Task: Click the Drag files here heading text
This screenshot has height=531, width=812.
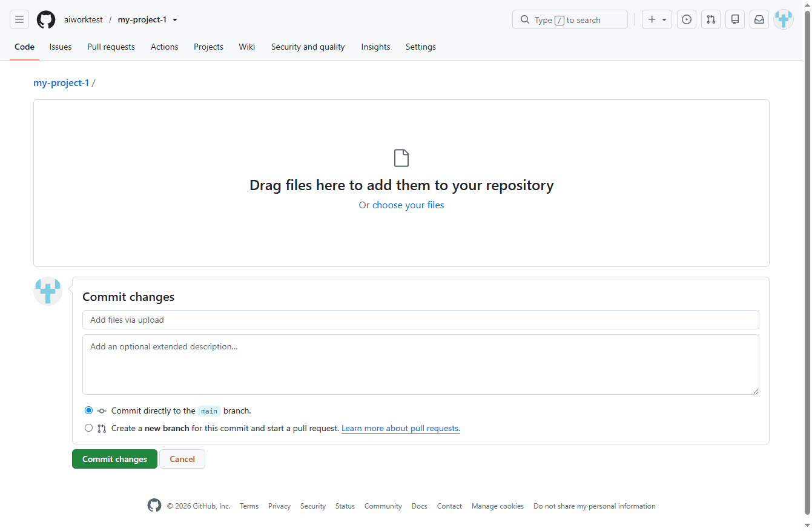Action: [x=401, y=185]
